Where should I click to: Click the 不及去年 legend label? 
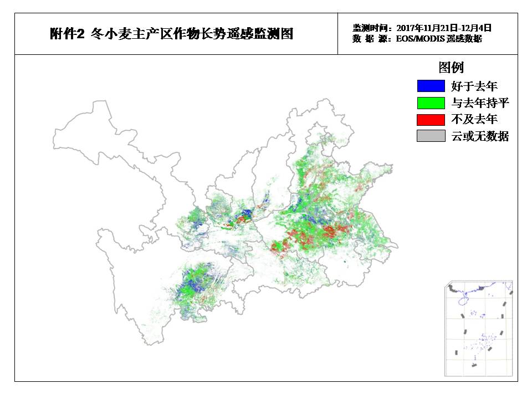[x=474, y=119]
